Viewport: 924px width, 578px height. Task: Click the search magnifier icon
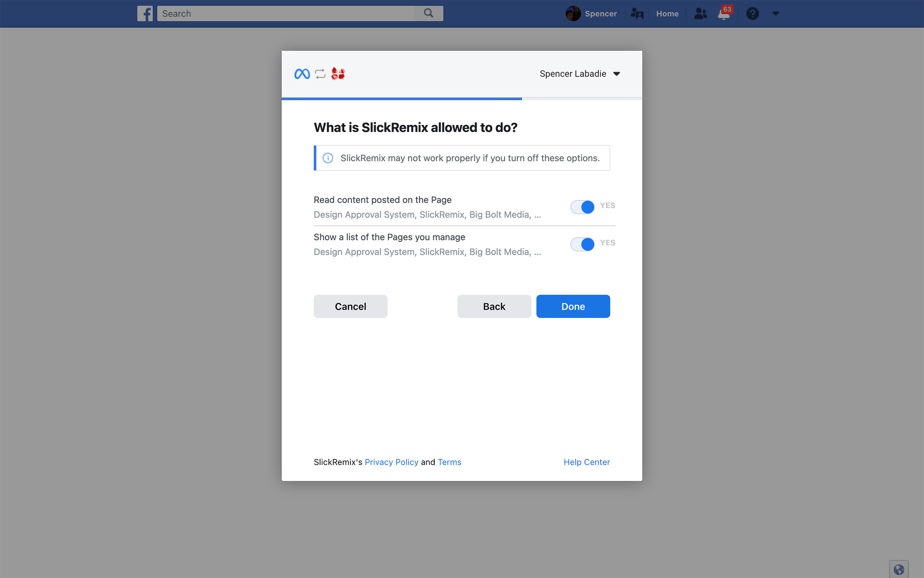pos(429,13)
